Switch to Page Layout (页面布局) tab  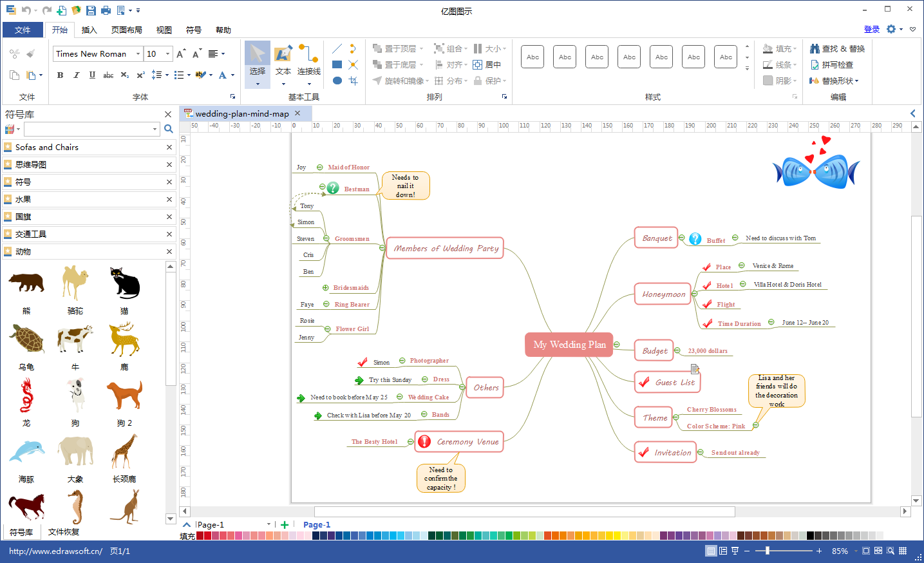click(126, 30)
